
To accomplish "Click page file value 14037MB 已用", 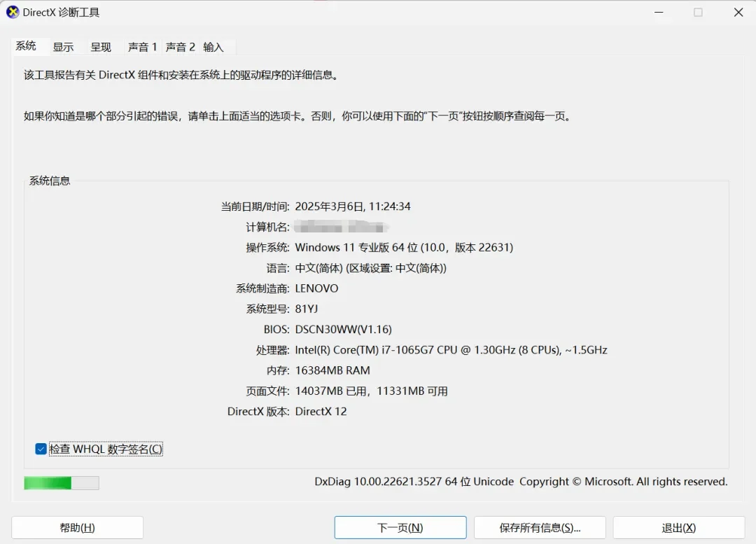I will coord(330,391).
